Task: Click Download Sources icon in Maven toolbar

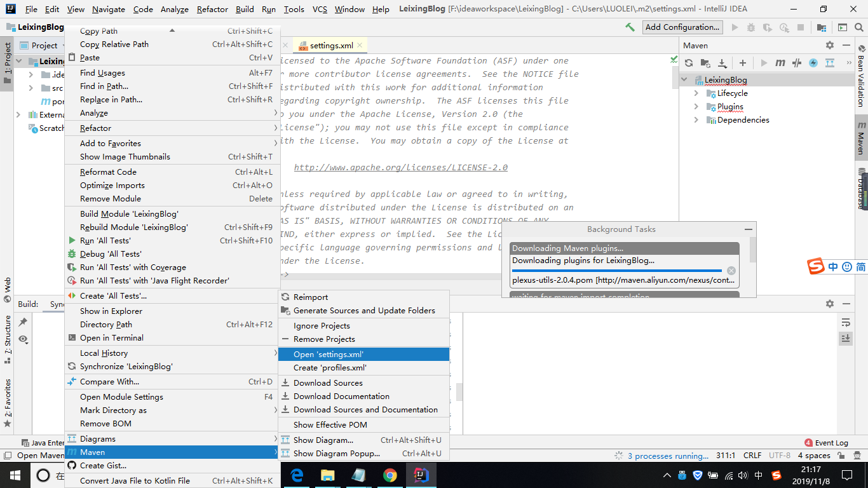Action: pos(722,63)
